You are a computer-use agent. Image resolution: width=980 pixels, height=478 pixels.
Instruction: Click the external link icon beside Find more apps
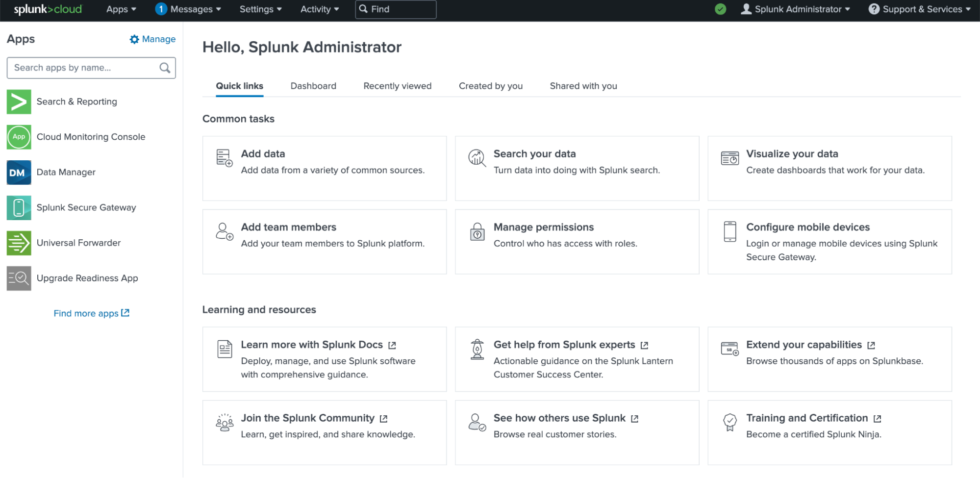[126, 313]
